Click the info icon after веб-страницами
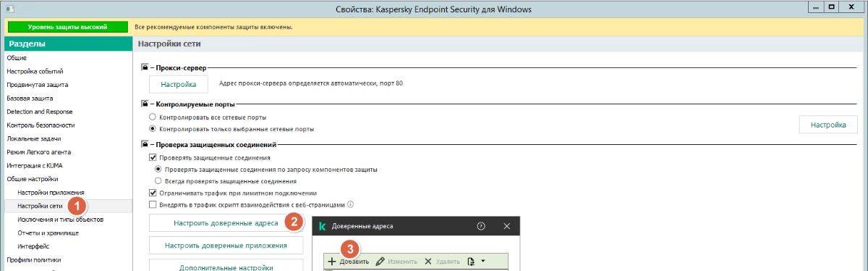Image resolution: width=868 pixels, height=271 pixels. [x=350, y=204]
